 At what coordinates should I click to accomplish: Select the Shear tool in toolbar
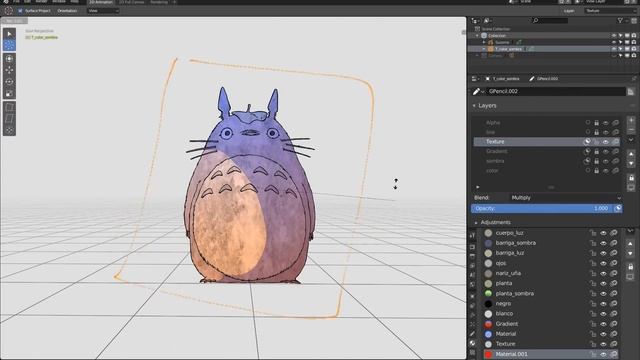pyautogui.click(x=9, y=119)
